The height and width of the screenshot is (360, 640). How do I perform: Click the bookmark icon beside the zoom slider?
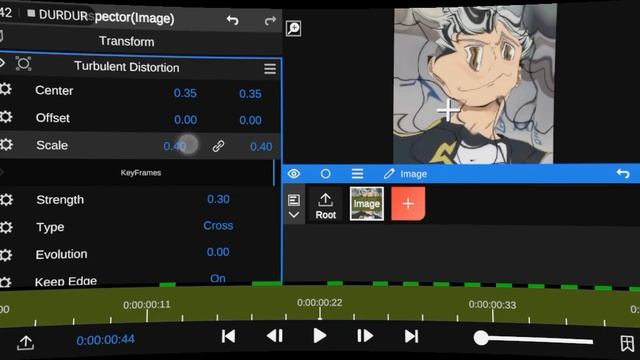627,343
